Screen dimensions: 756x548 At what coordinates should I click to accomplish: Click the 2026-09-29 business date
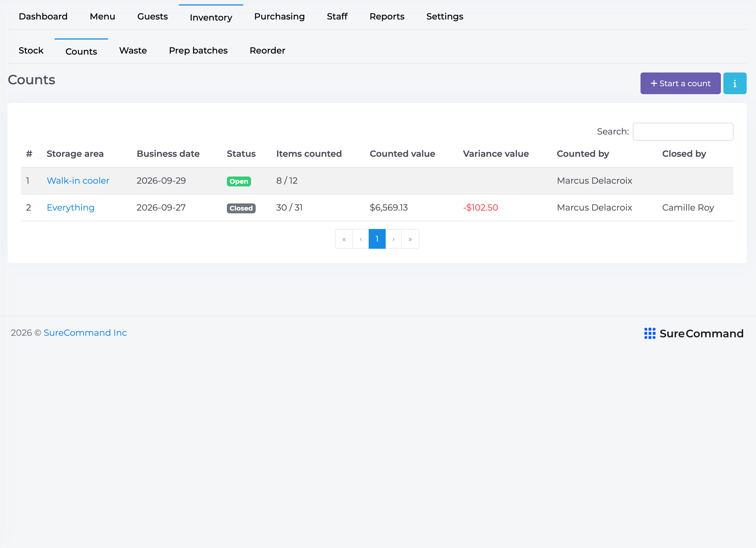coord(161,180)
